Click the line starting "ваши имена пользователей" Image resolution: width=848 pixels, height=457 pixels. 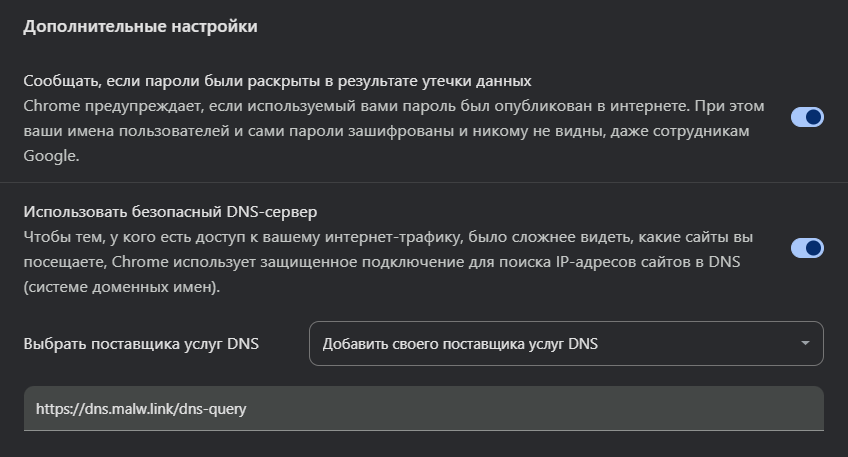tap(380, 131)
